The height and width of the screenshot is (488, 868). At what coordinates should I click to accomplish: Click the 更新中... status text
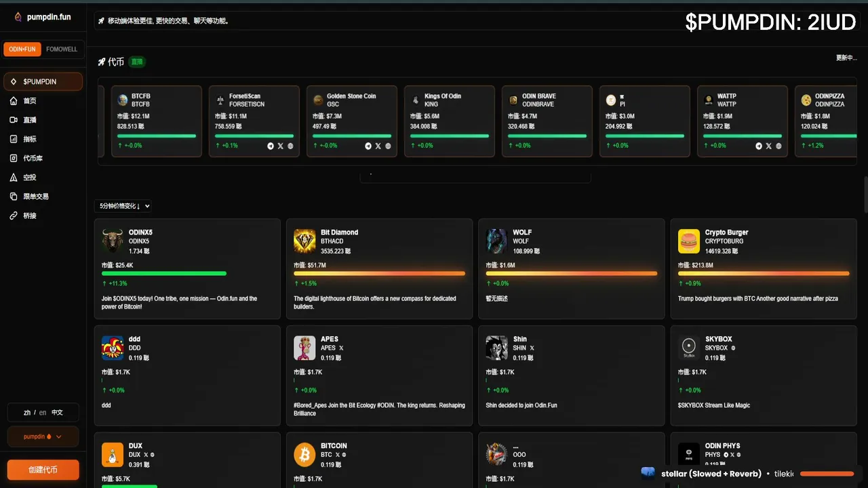846,58
